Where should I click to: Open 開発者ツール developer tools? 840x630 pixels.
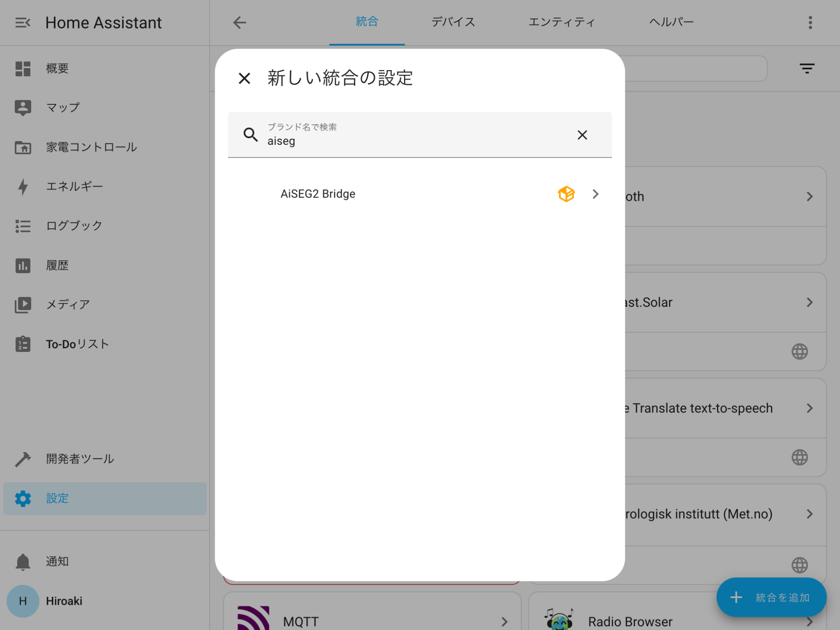click(x=105, y=459)
